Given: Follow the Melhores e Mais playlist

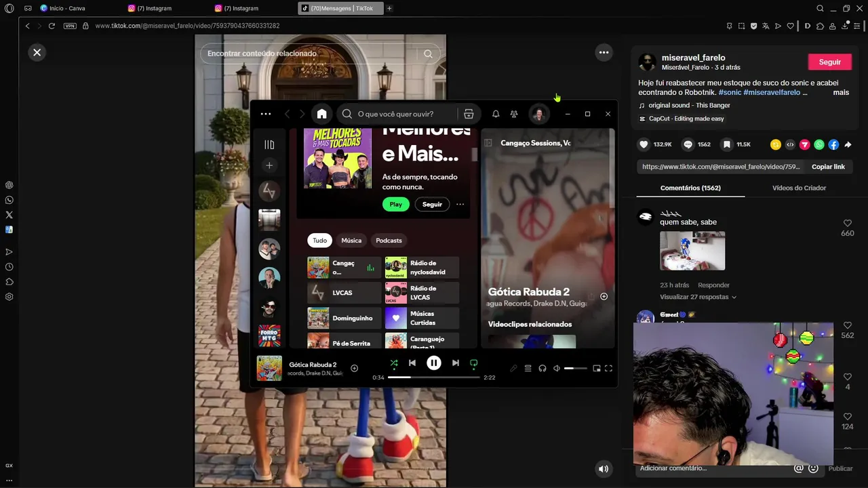Looking at the screenshot, I should pyautogui.click(x=432, y=204).
